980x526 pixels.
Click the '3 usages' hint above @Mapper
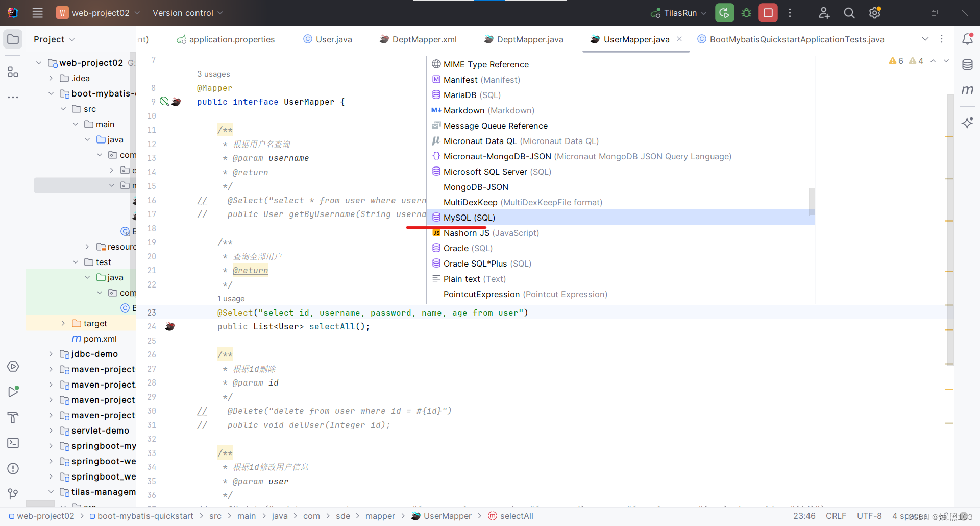point(213,74)
